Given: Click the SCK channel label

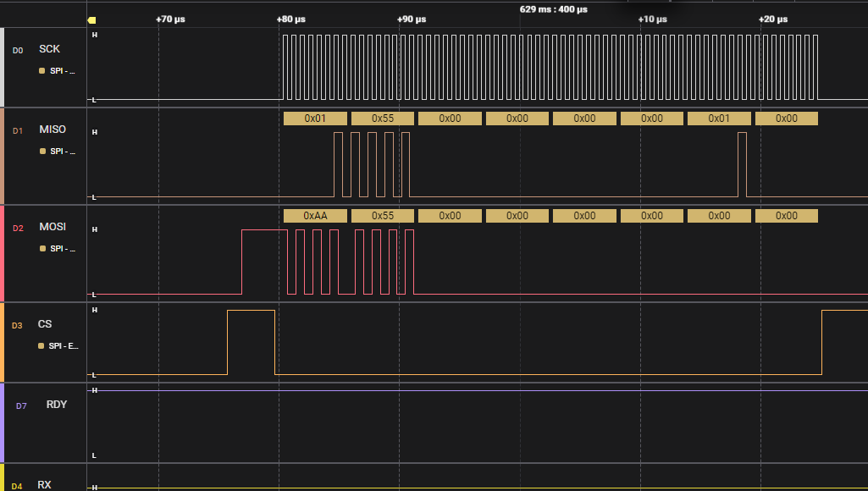Looking at the screenshot, I should tap(49, 49).
